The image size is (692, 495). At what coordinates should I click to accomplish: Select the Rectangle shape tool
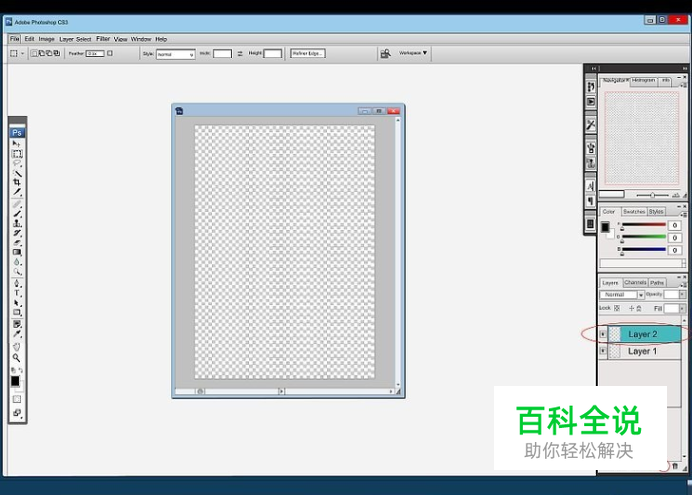[17, 312]
